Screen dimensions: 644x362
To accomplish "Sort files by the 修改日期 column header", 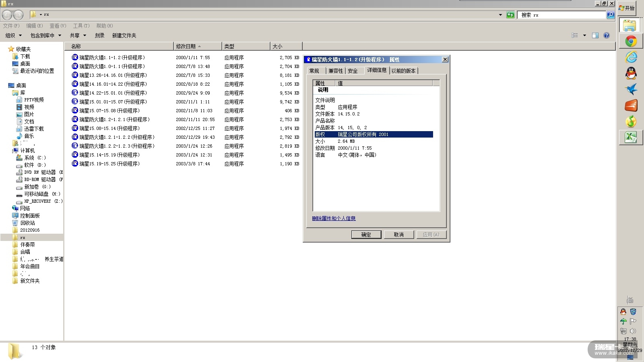I will [x=198, y=46].
